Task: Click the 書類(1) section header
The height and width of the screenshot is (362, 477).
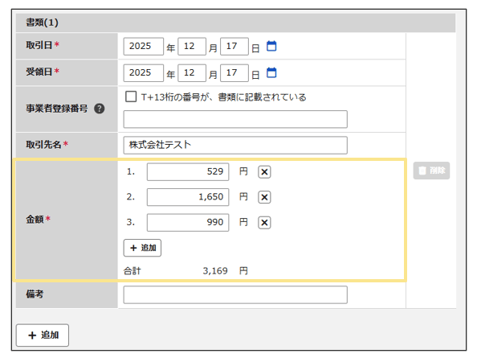Action: point(236,23)
